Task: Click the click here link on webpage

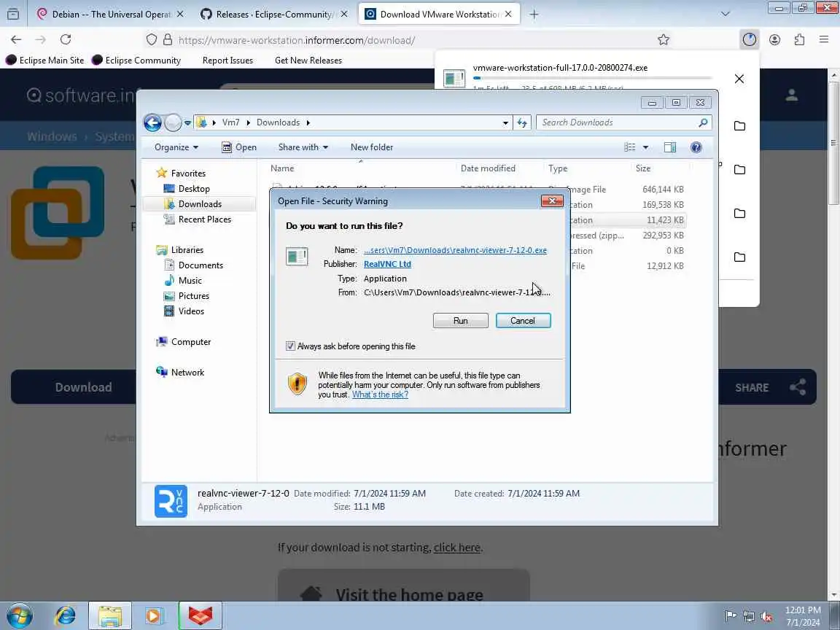Action: pos(456,548)
